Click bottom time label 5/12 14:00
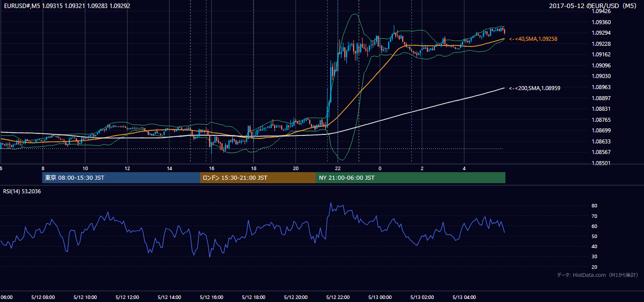 click(x=169, y=297)
